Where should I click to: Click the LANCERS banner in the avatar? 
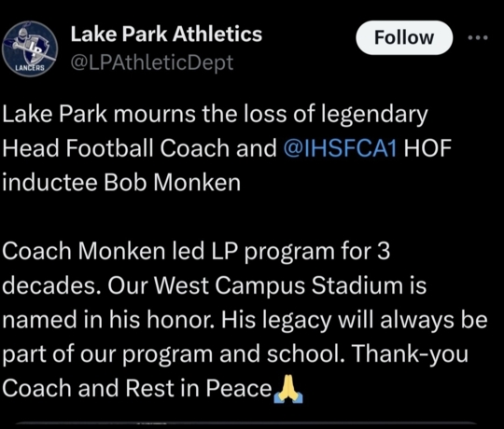coord(30,68)
